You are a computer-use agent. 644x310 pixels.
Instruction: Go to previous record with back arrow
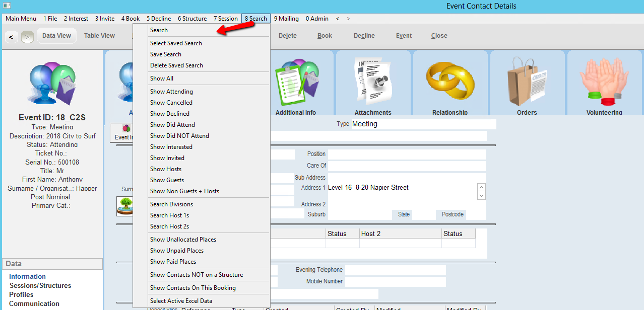coord(11,37)
